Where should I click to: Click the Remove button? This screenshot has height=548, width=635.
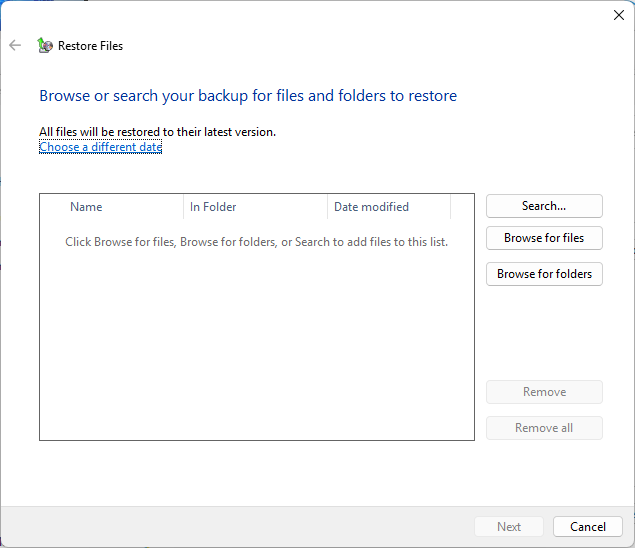click(x=544, y=392)
